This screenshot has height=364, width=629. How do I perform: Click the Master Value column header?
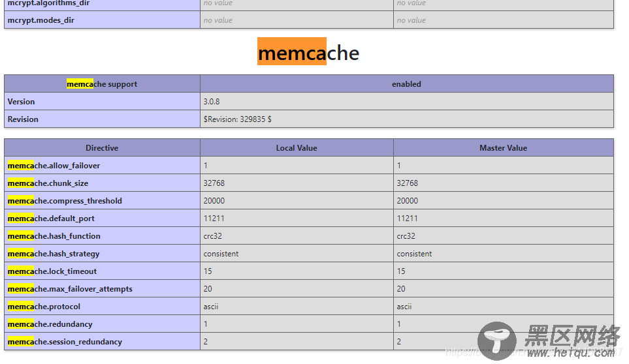point(504,148)
